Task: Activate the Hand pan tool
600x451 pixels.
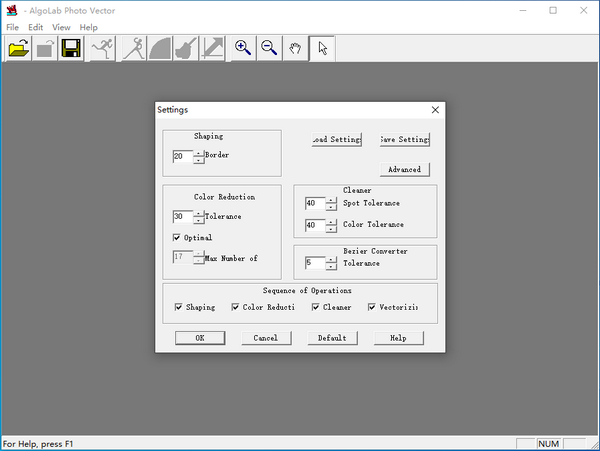Action: click(296, 48)
